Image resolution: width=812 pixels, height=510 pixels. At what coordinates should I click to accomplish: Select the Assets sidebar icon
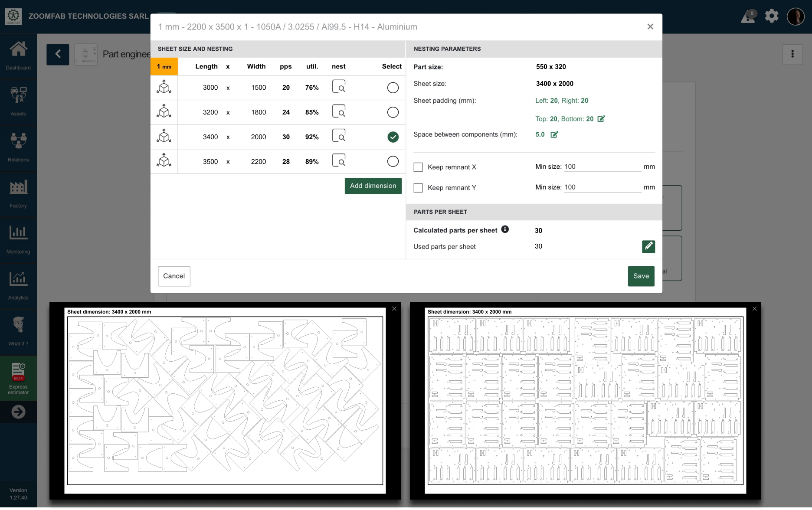(18, 101)
